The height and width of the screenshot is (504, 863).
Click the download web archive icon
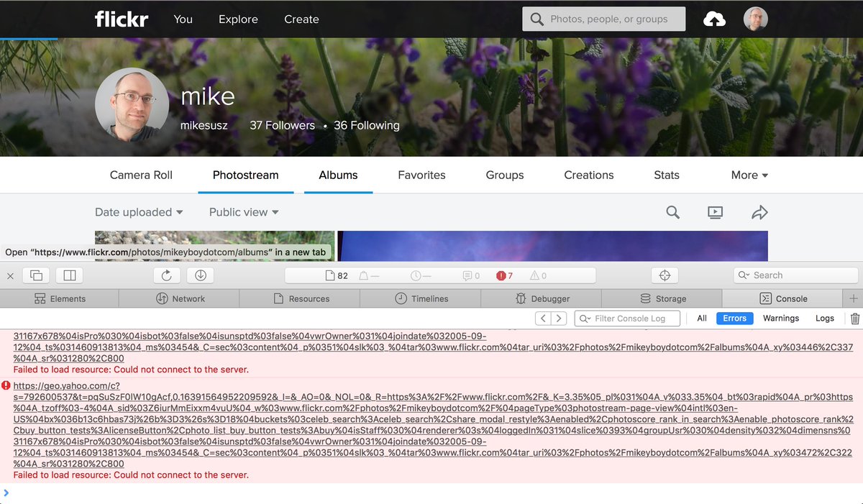tap(201, 275)
